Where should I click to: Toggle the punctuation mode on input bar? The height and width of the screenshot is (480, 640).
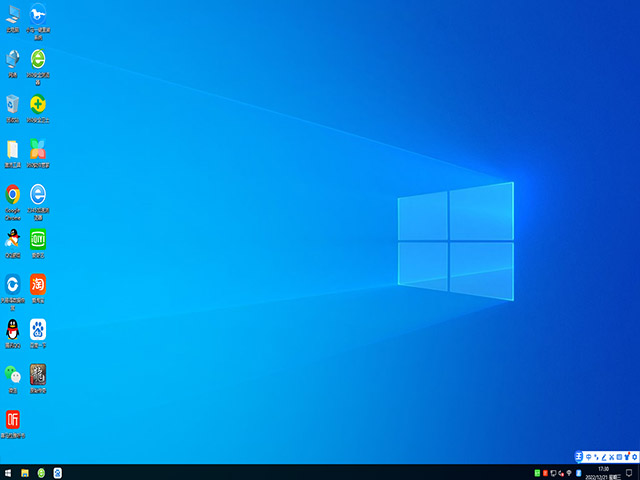[x=596, y=457]
